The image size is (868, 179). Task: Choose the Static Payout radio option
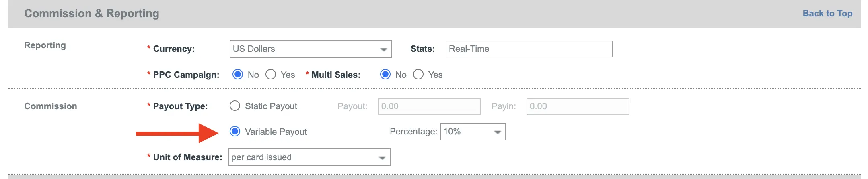[x=234, y=106]
